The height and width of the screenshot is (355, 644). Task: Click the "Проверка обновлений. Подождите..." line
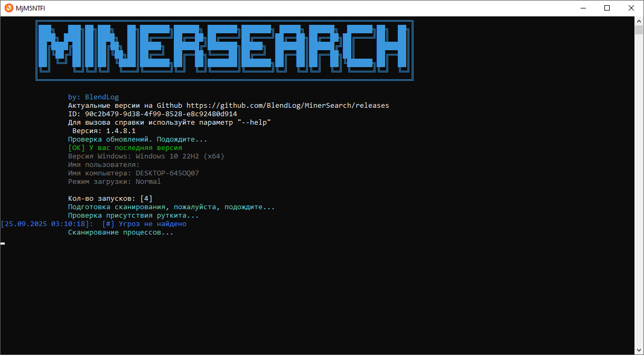click(138, 139)
